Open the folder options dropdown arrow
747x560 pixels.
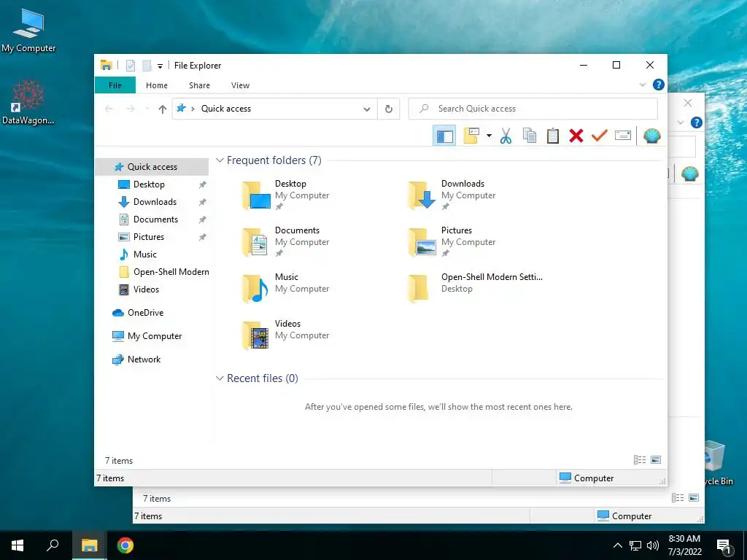tap(489, 136)
